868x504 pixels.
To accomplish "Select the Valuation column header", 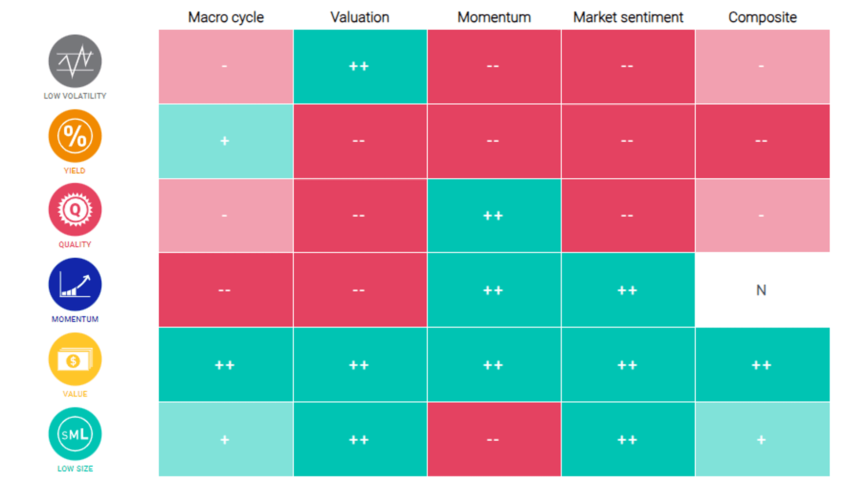I will click(360, 17).
